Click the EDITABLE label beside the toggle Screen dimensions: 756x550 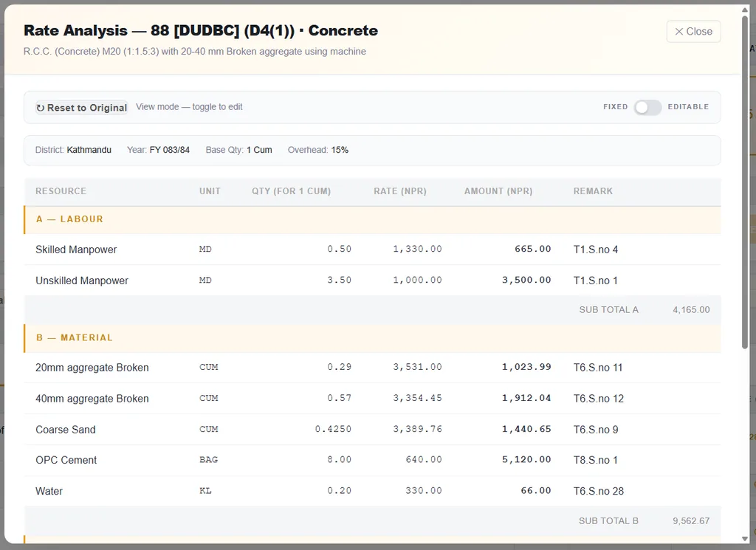tap(688, 106)
